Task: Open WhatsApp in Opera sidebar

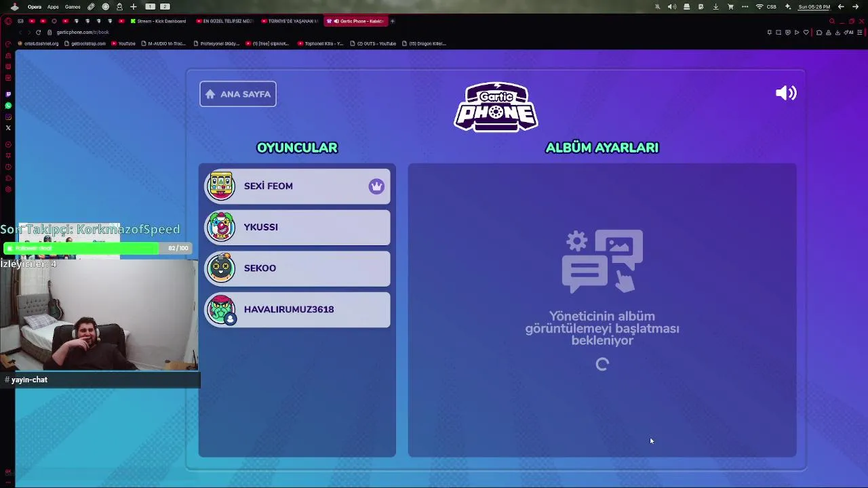Action: [8, 106]
